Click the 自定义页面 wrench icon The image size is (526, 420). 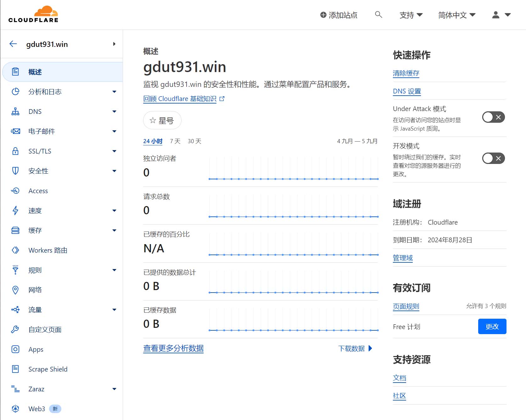(x=15, y=329)
